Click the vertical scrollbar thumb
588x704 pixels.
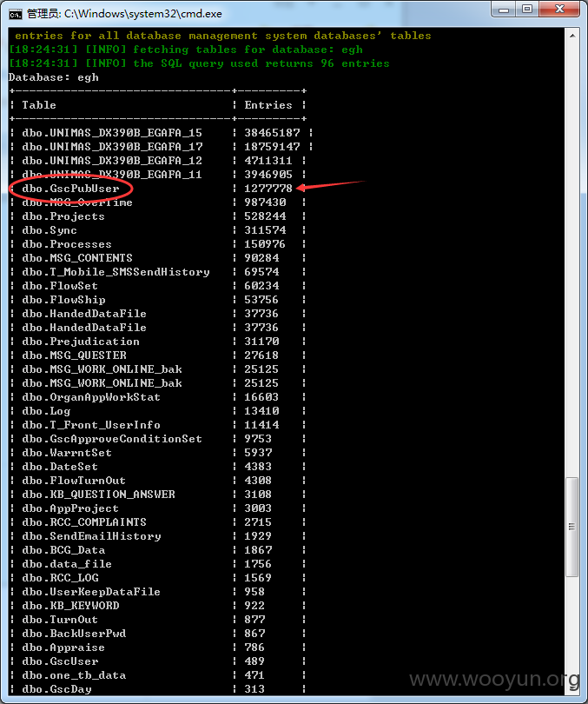(571, 527)
